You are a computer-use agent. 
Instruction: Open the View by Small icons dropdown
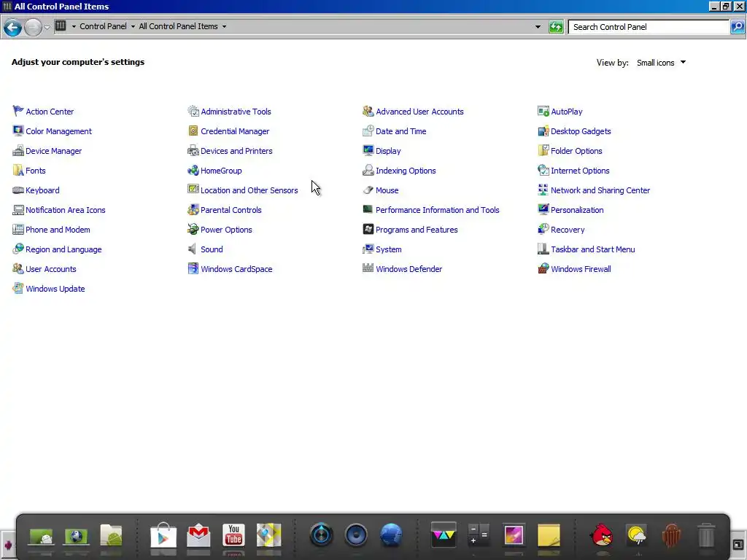(x=661, y=63)
